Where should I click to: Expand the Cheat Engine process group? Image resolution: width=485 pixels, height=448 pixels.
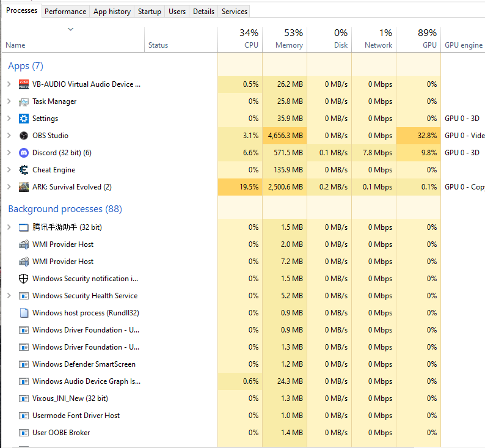tap(9, 169)
